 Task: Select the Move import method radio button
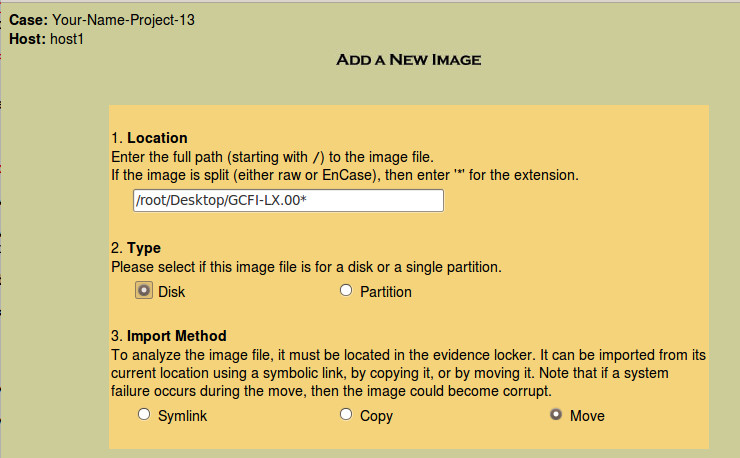[556, 415]
